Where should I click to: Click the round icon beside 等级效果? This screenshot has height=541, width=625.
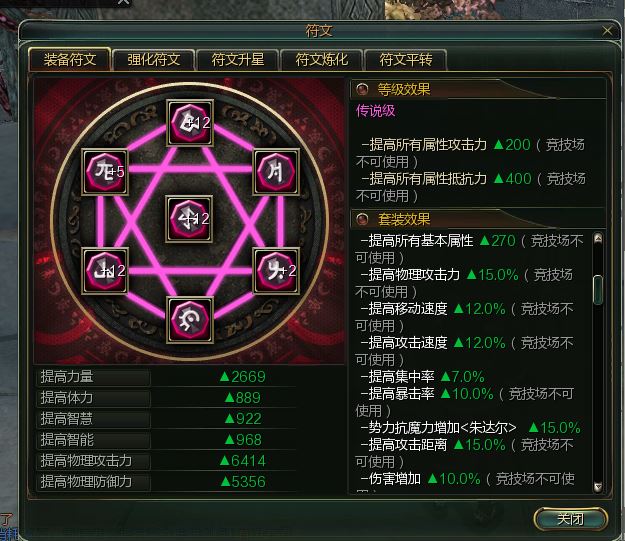coord(362,89)
